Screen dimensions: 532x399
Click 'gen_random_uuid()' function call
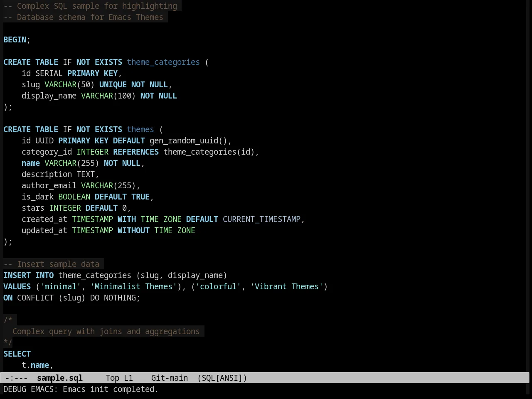click(188, 141)
